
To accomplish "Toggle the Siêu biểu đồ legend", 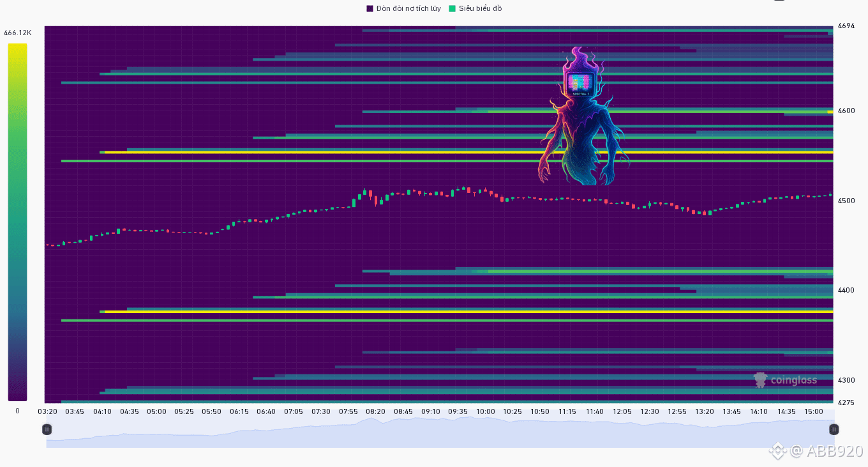I will pyautogui.click(x=475, y=8).
